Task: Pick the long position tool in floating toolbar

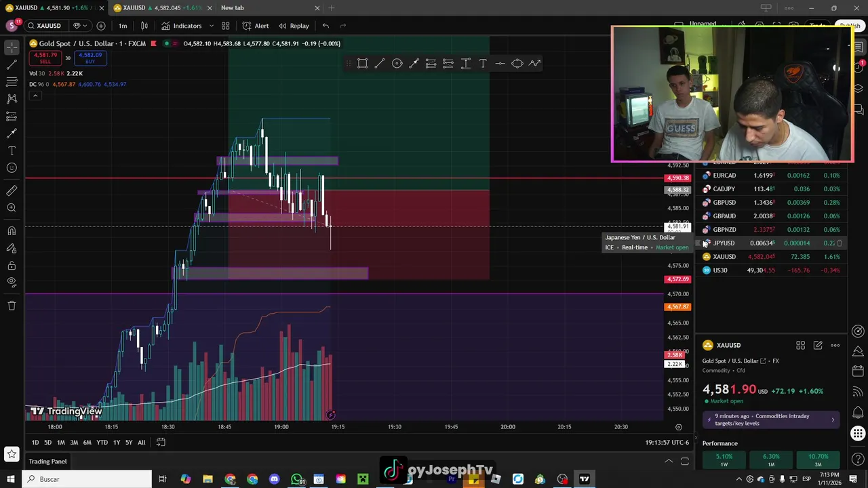Action: tap(431, 64)
